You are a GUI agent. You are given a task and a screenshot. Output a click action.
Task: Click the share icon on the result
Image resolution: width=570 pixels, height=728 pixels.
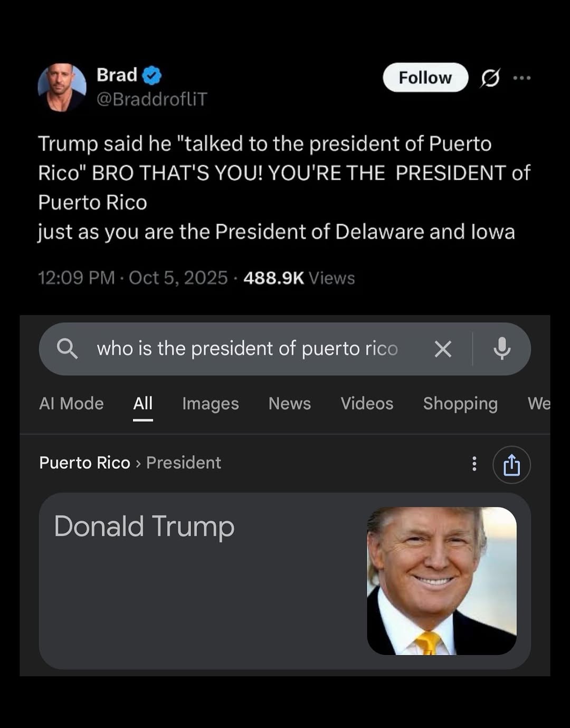point(511,465)
